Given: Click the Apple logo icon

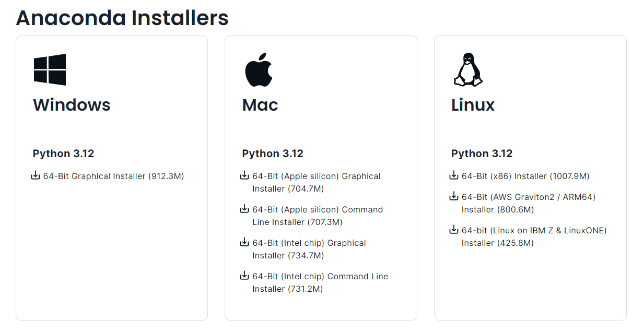Looking at the screenshot, I should [259, 69].
